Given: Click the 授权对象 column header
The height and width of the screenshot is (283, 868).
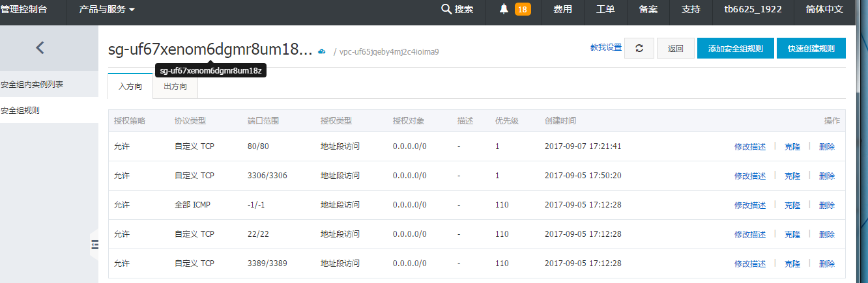Looking at the screenshot, I should pyautogui.click(x=409, y=121).
